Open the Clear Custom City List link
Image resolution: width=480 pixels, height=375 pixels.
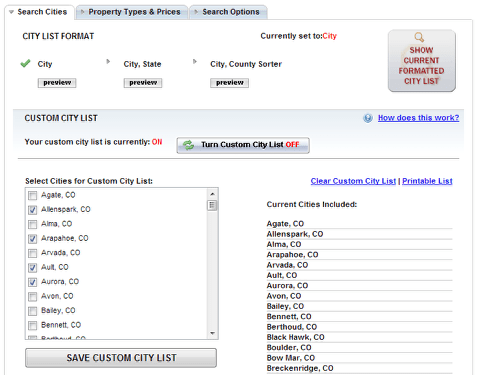point(353,181)
